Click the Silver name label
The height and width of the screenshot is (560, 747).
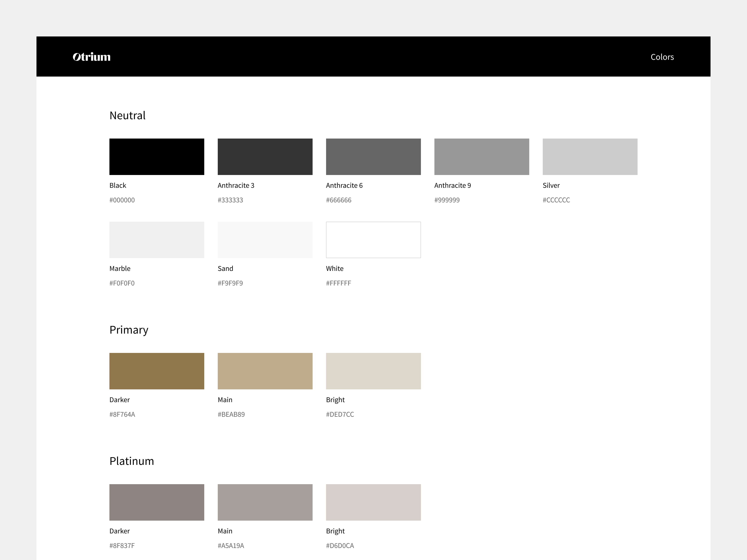[x=551, y=185]
